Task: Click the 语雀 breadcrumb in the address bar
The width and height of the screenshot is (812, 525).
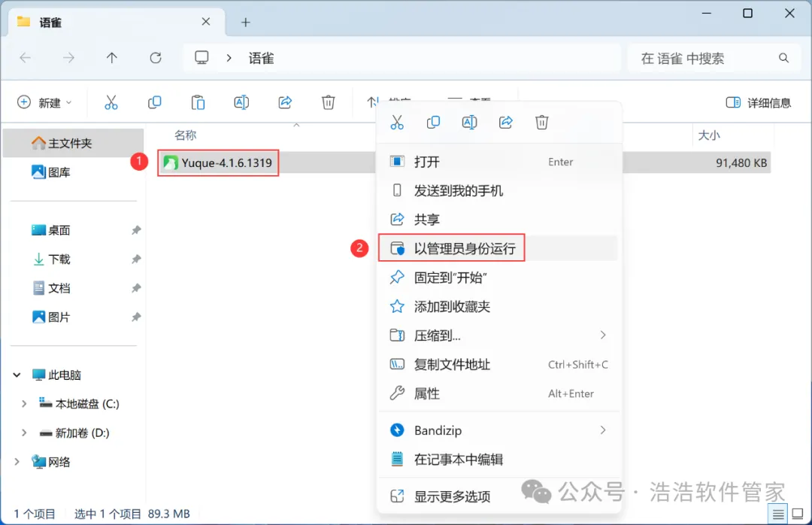Action: (261, 58)
